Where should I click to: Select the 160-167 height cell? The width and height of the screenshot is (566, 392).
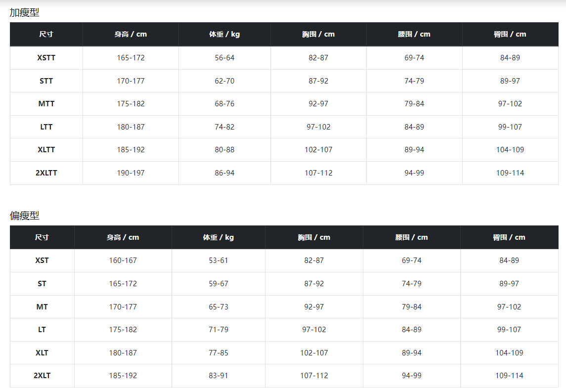123,261
